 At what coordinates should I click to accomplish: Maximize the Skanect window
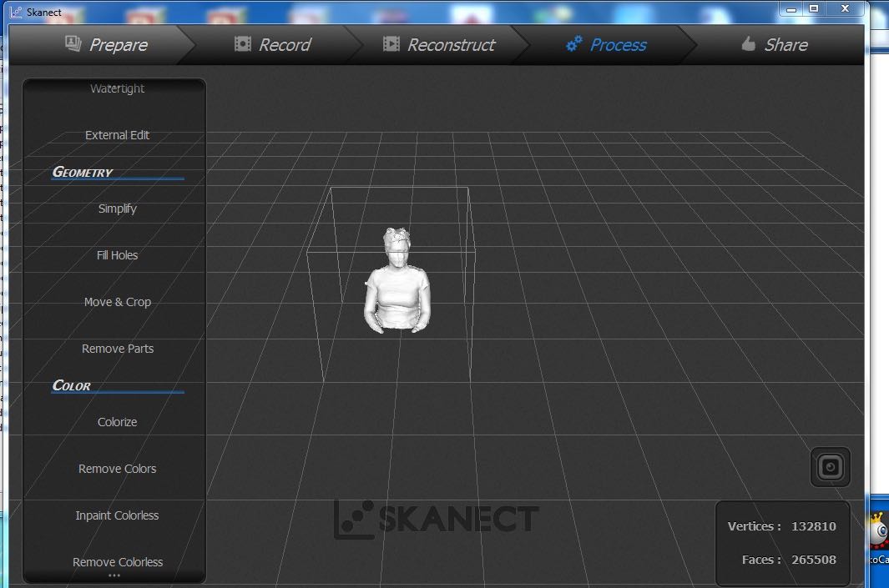coord(814,8)
